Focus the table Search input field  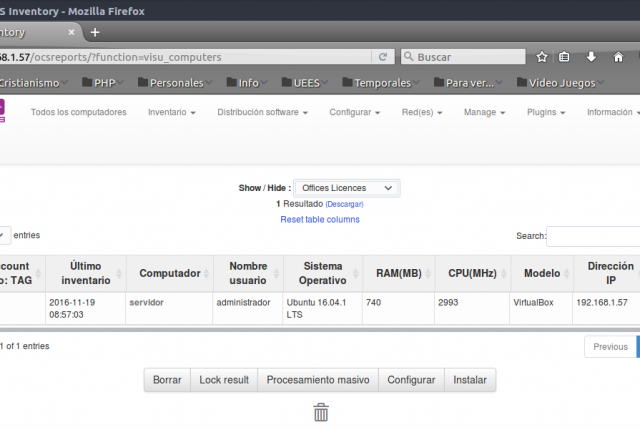pyautogui.click(x=593, y=236)
